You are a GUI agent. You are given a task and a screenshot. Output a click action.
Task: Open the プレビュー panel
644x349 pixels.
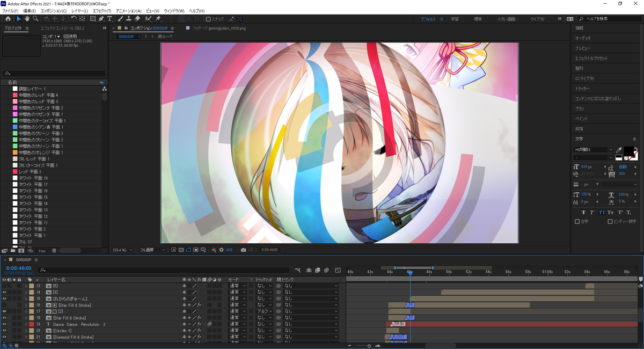pyautogui.click(x=582, y=48)
